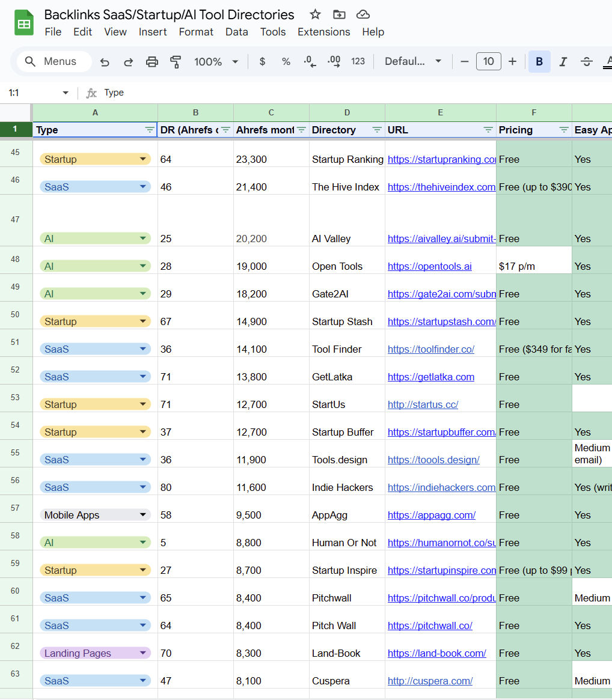Select row 57 header

pos(16,508)
